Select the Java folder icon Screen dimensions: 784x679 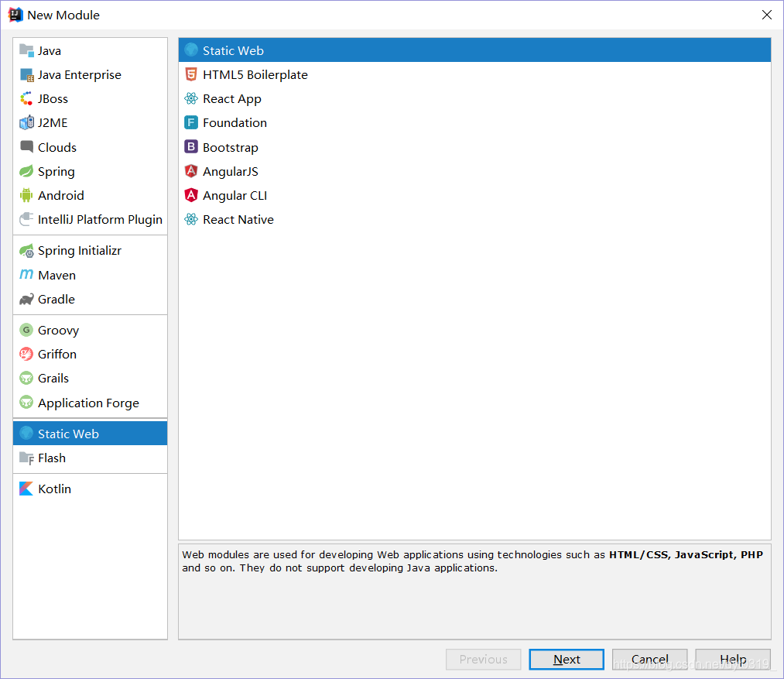(26, 50)
